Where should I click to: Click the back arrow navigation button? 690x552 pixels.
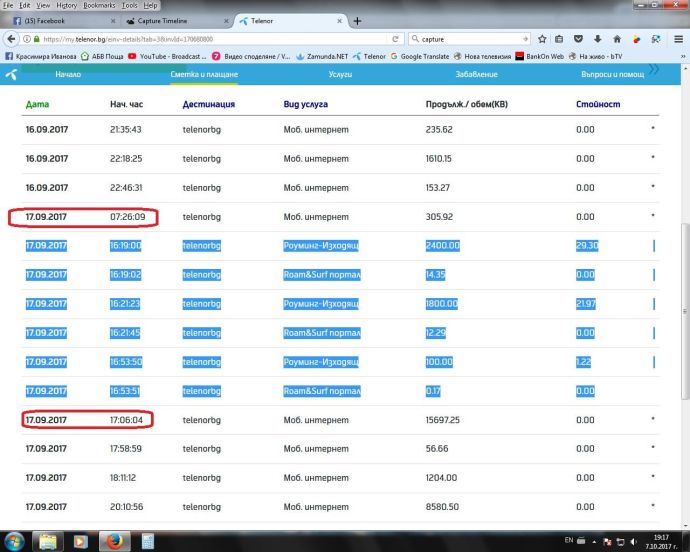coord(11,39)
